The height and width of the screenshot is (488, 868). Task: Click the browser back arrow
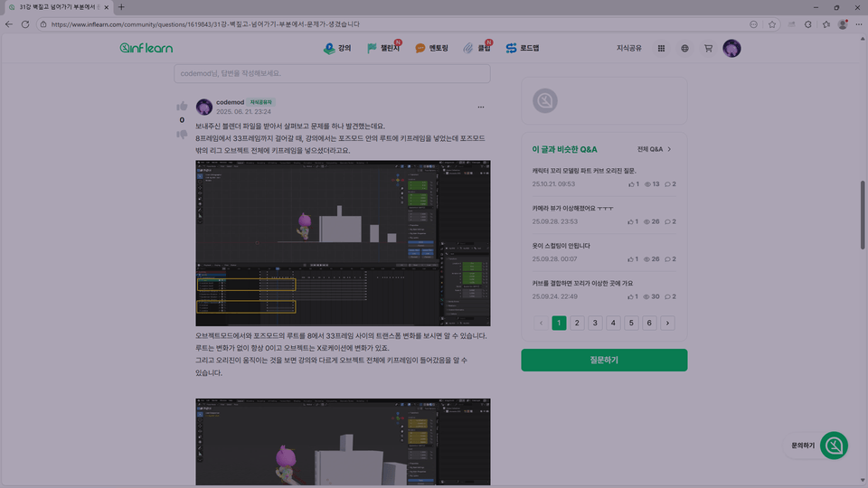coord(9,24)
